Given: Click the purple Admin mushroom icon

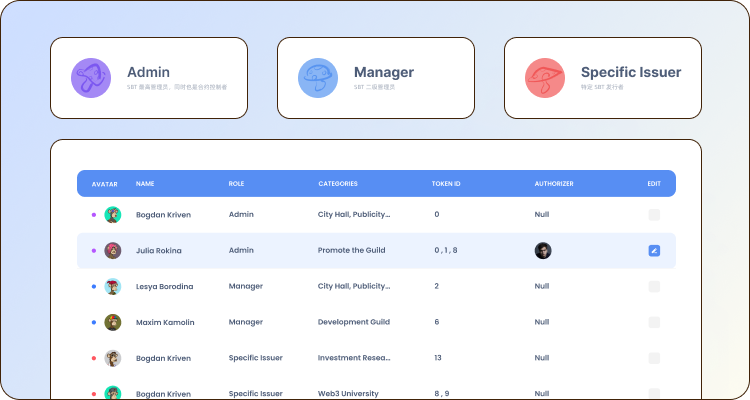Looking at the screenshot, I should (x=91, y=78).
